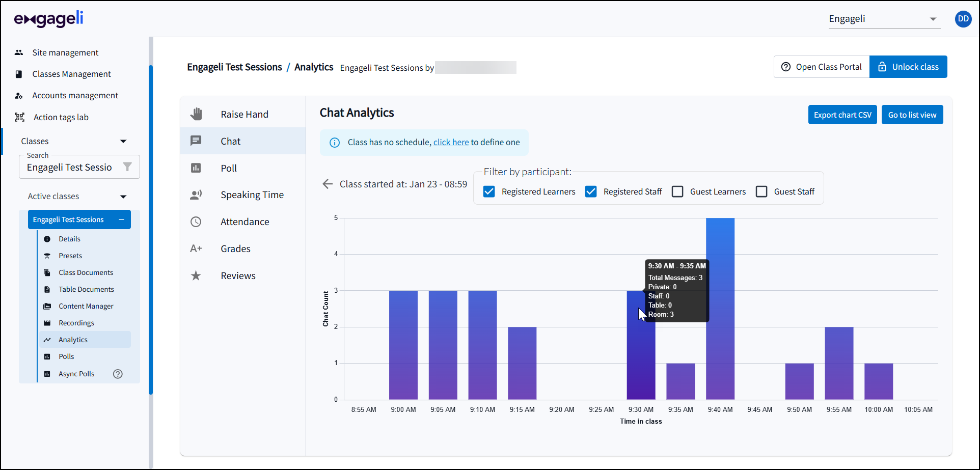The width and height of the screenshot is (980, 470).
Task: Open Speaking Time analytics
Action: click(243, 195)
